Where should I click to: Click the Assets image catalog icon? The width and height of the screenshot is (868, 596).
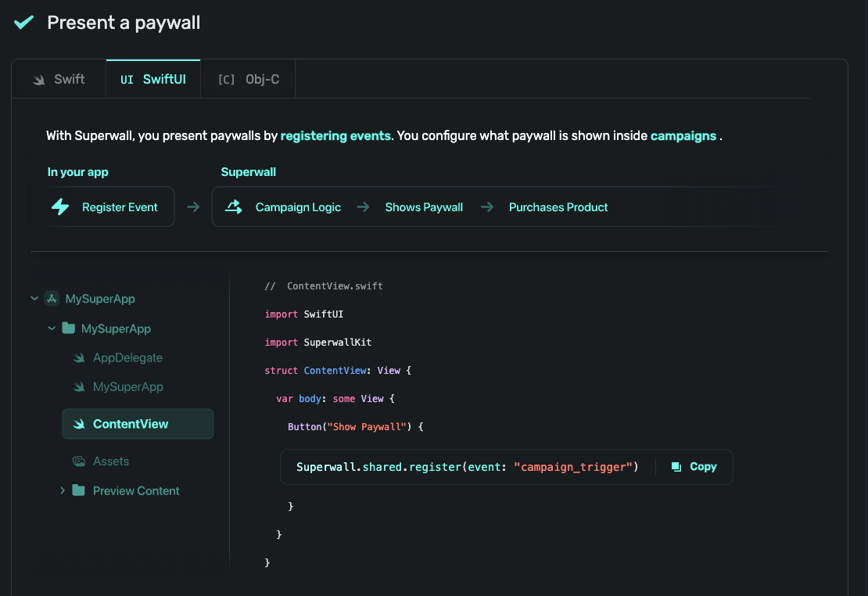pyautogui.click(x=79, y=461)
